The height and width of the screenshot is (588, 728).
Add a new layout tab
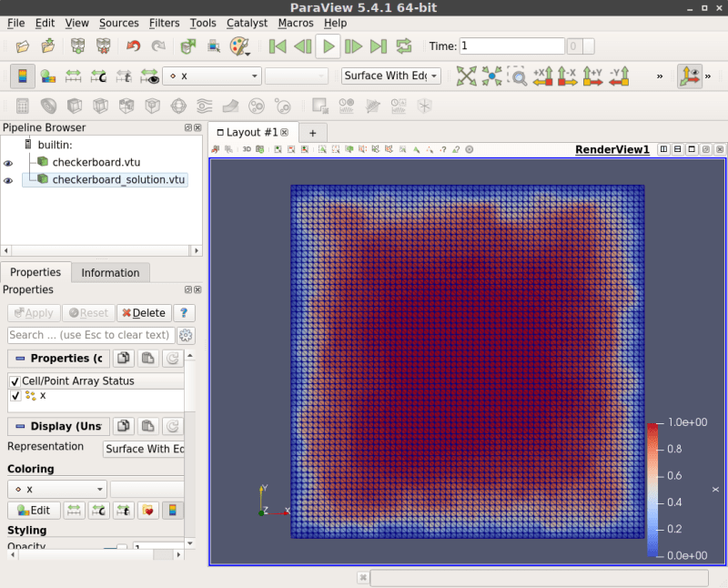coord(312,133)
